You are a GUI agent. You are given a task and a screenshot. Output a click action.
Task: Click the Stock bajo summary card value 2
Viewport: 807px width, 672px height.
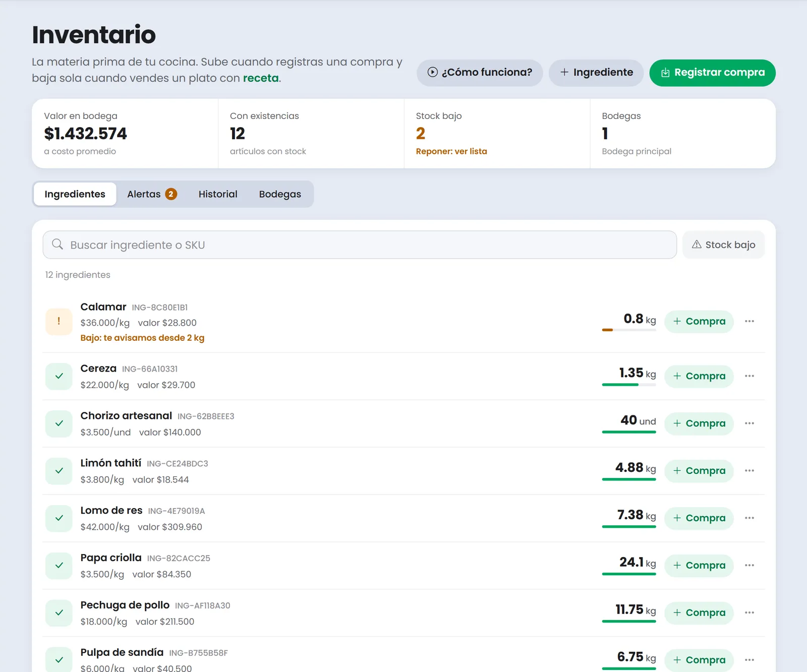click(x=421, y=134)
